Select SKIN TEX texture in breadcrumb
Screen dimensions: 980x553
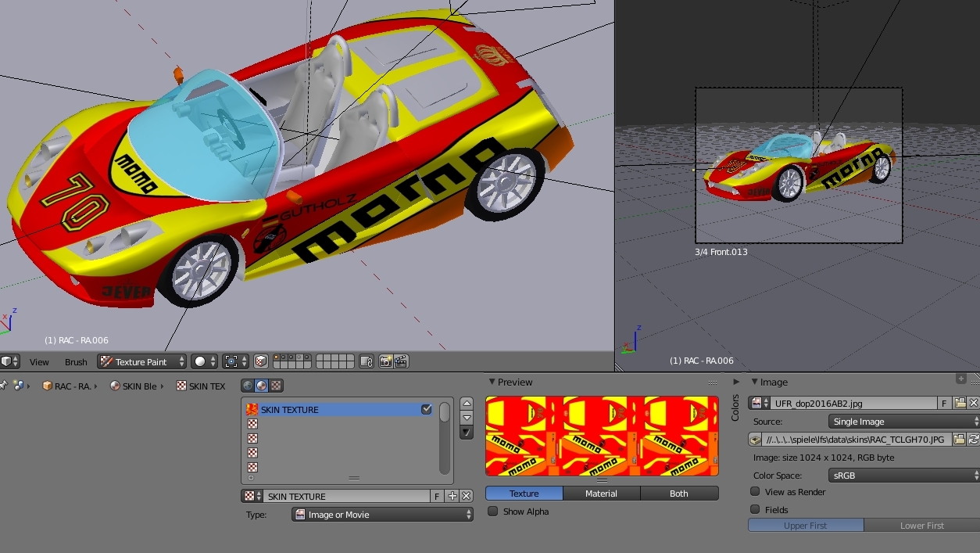[201, 386]
